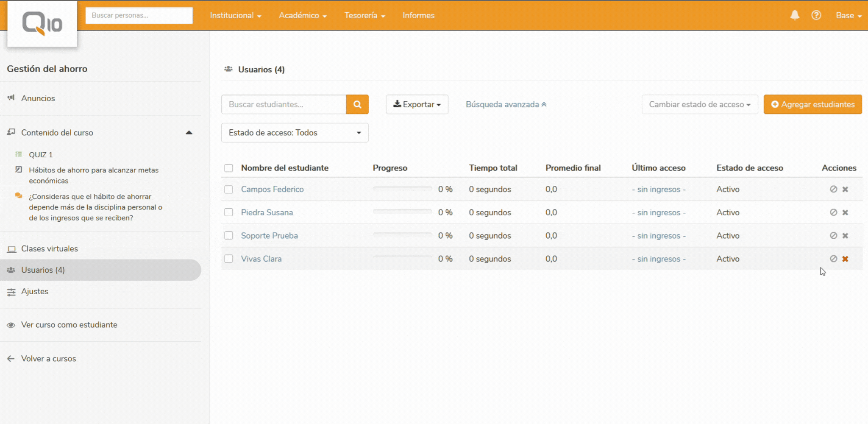868x424 pixels.
Task: Open the Académico menu
Action: coord(302,15)
